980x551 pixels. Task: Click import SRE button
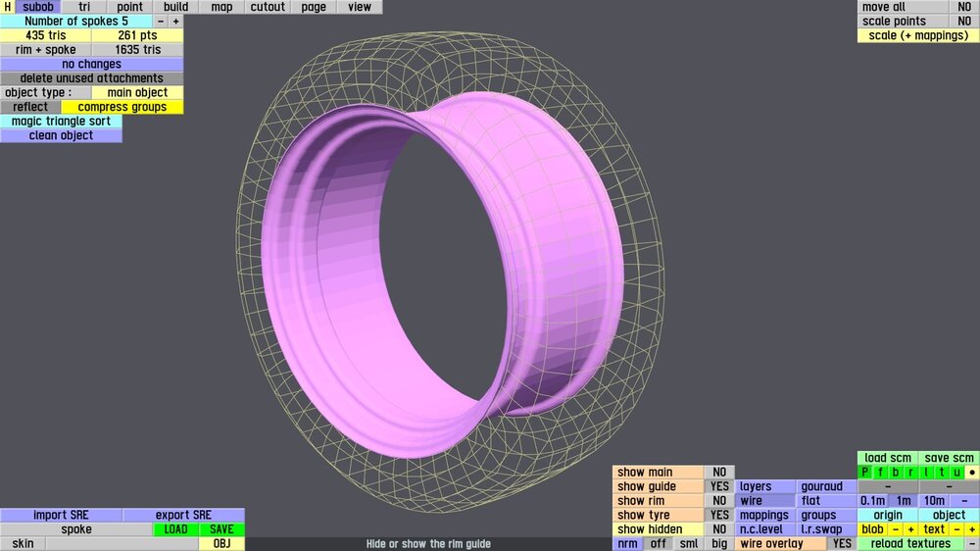pos(61,515)
